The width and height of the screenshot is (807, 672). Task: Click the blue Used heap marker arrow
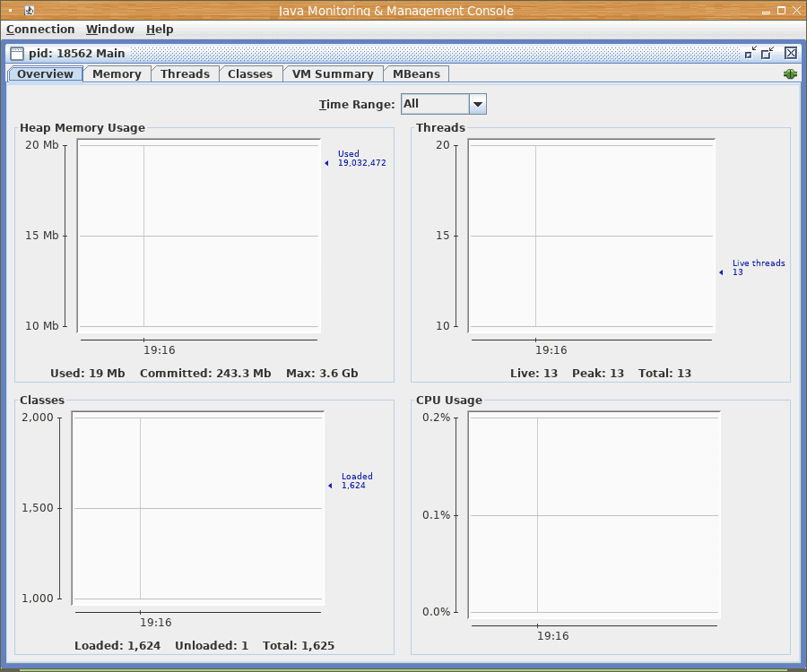[326, 163]
